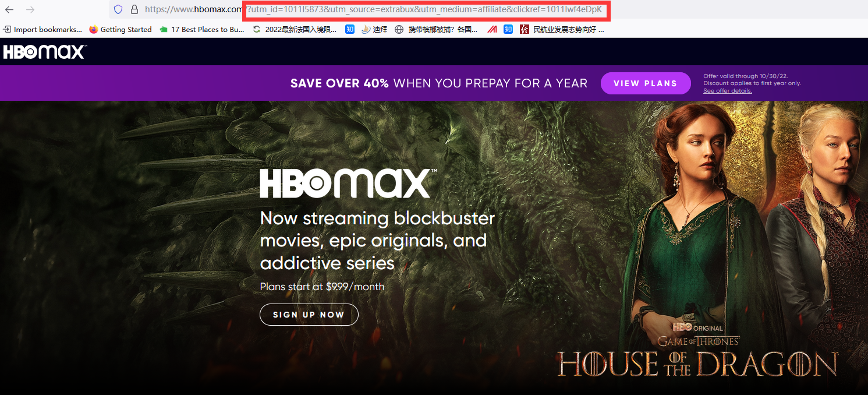Screen dimensions: 868x395
Task: Click the browser back arrow
Action: [9, 10]
